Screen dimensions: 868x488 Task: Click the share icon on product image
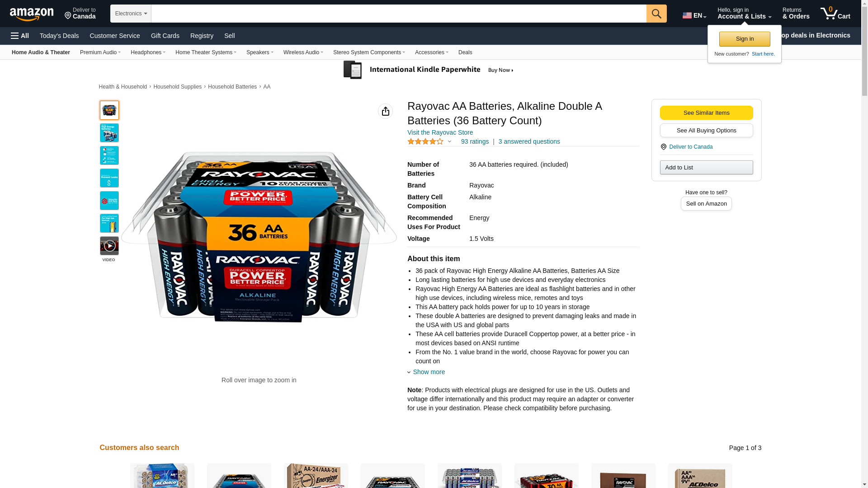(x=385, y=111)
